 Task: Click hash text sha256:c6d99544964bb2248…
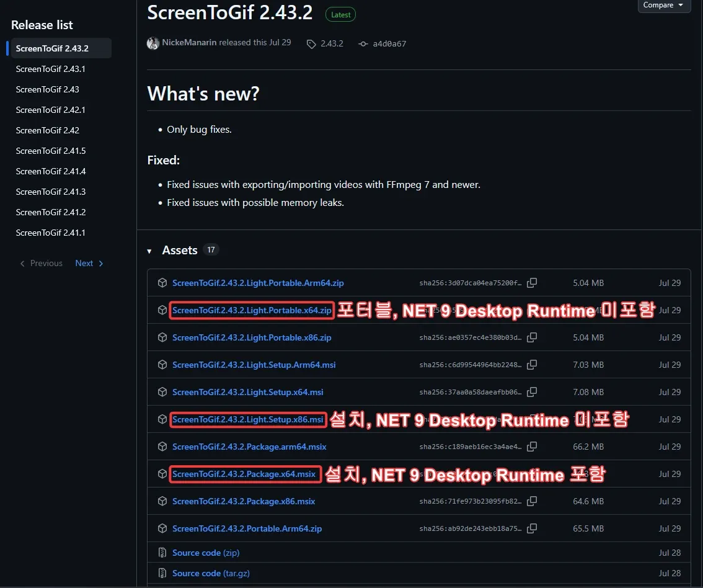[471, 365]
